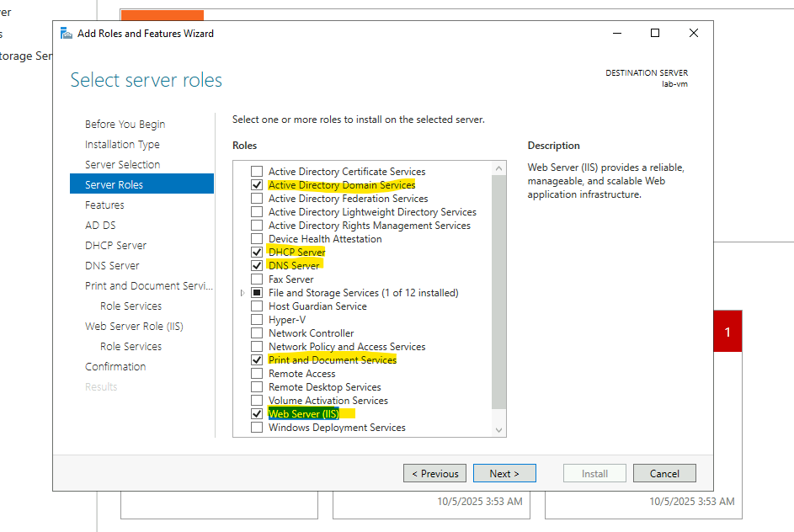This screenshot has width=794, height=532.
Task: Select Server Roles step
Action: click(141, 184)
